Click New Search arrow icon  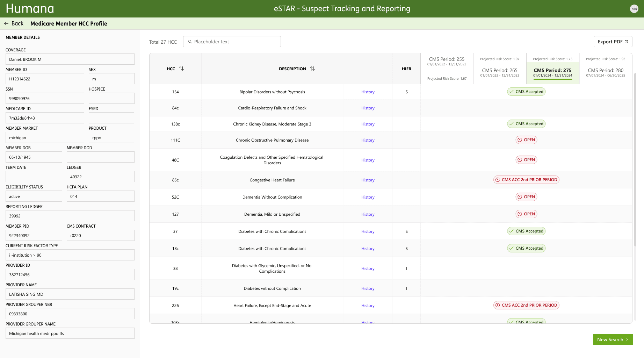(x=627, y=339)
